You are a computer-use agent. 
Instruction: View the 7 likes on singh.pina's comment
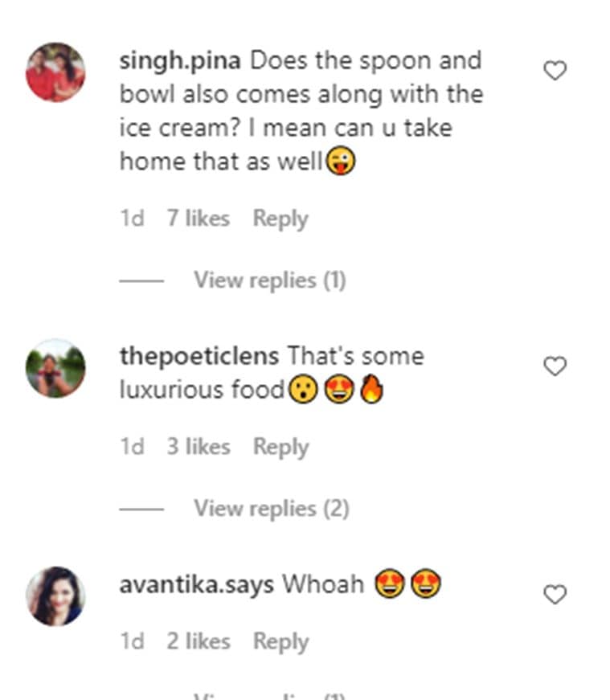(x=198, y=219)
